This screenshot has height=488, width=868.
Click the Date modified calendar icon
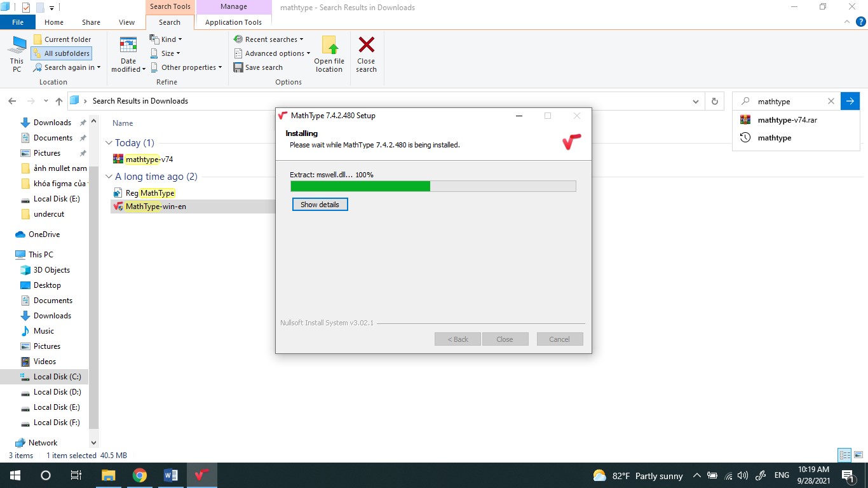click(128, 46)
